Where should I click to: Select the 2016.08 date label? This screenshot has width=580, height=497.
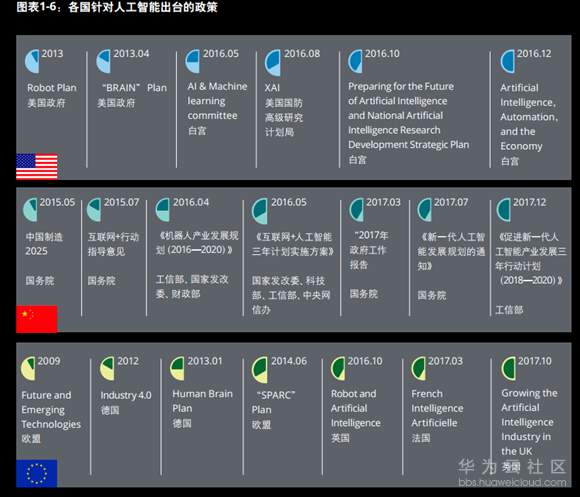coord(302,54)
